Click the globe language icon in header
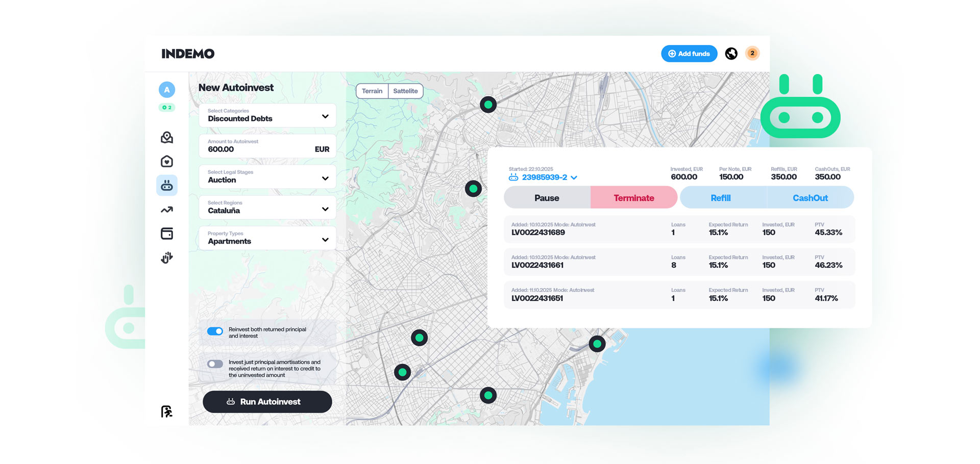The image size is (980, 464). click(x=731, y=54)
